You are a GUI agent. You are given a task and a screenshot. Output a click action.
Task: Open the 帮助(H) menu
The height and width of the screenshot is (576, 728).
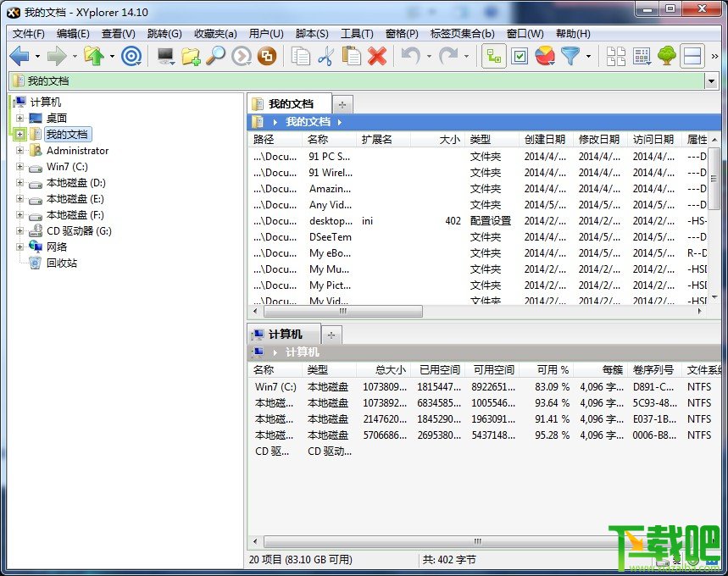pos(573,34)
